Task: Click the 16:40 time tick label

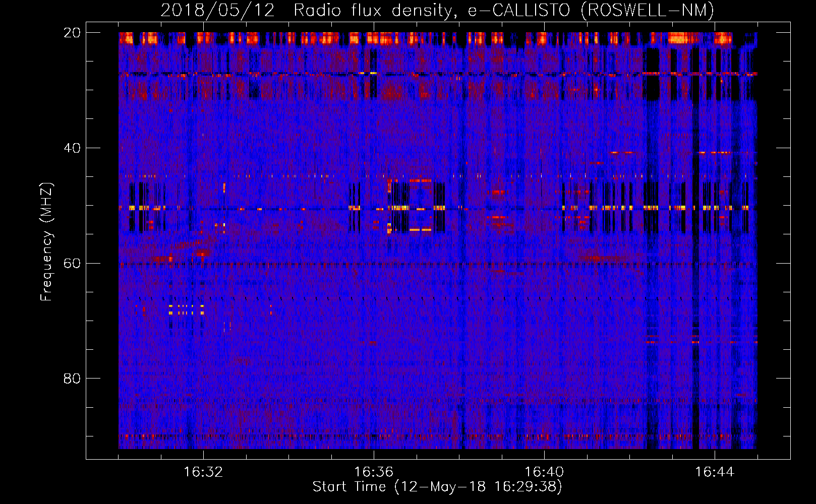Action: pos(544,472)
